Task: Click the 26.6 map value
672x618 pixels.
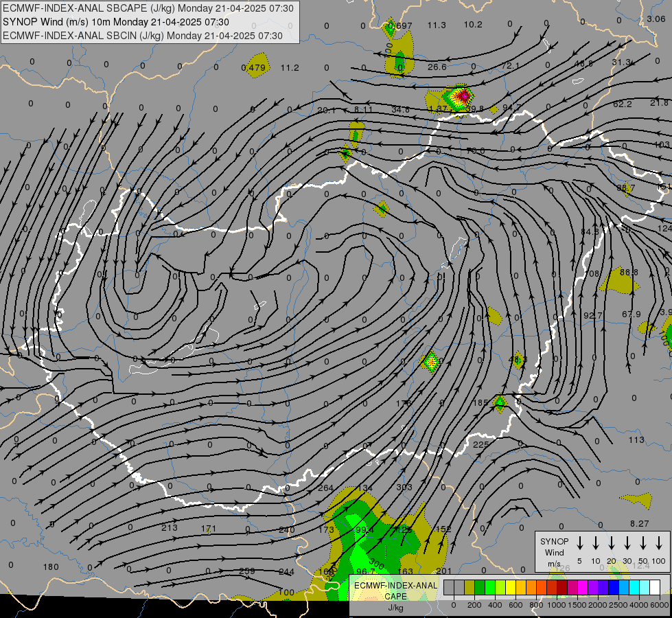Action: coord(437,67)
